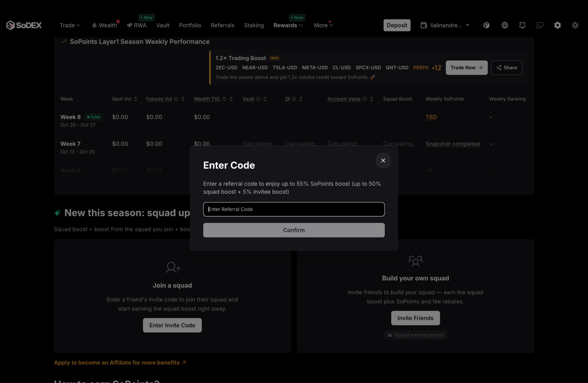Open the Snapshot completed link for Week 7
The width and height of the screenshot is (588, 383).
pos(452,144)
